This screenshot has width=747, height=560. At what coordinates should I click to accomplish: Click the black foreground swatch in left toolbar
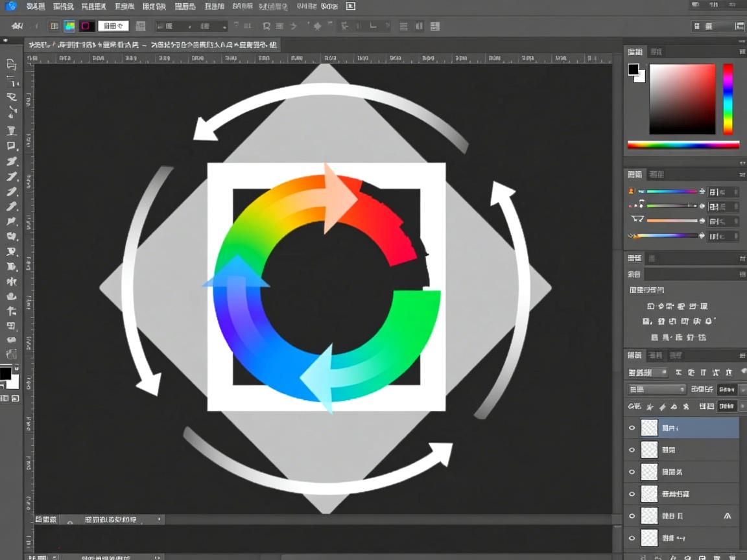(x=6, y=374)
